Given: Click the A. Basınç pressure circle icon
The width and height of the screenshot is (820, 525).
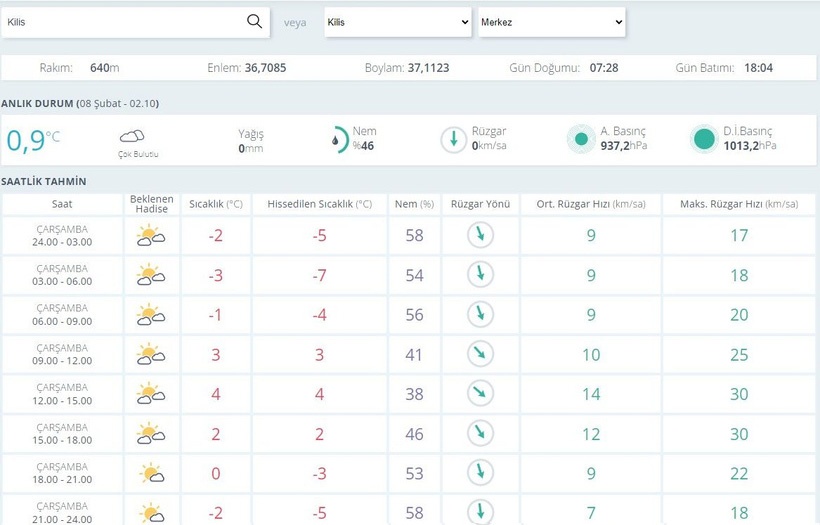Looking at the screenshot, I should (x=580, y=140).
